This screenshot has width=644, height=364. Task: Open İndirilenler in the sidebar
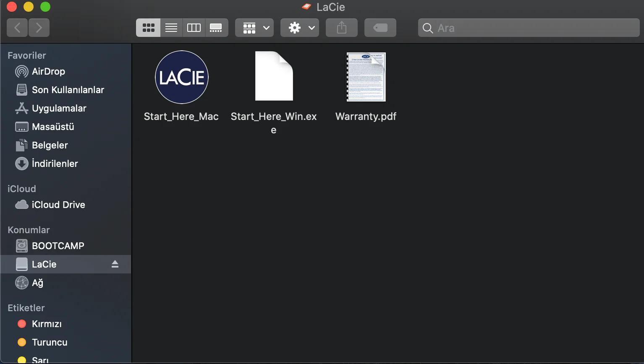click(x=66, y=164)
